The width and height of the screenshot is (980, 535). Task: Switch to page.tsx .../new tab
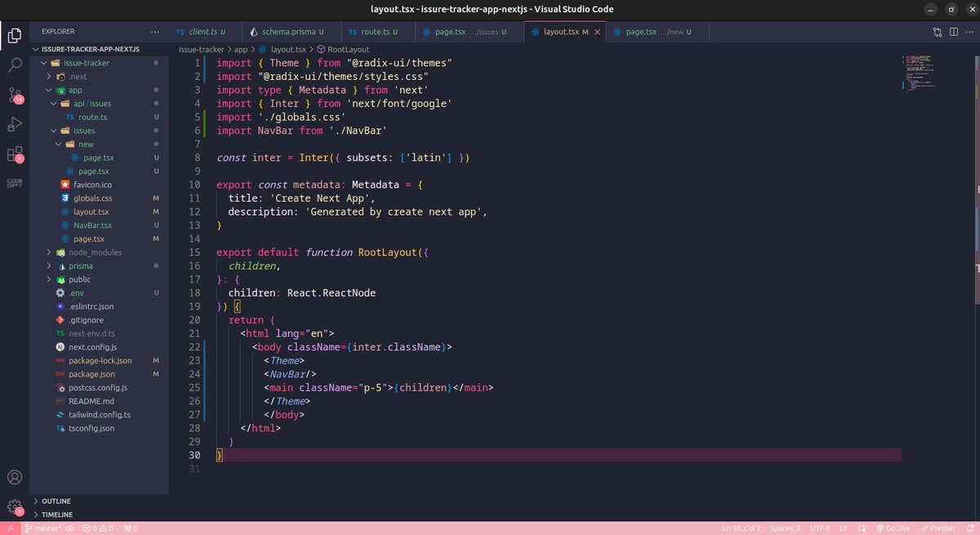657,32
